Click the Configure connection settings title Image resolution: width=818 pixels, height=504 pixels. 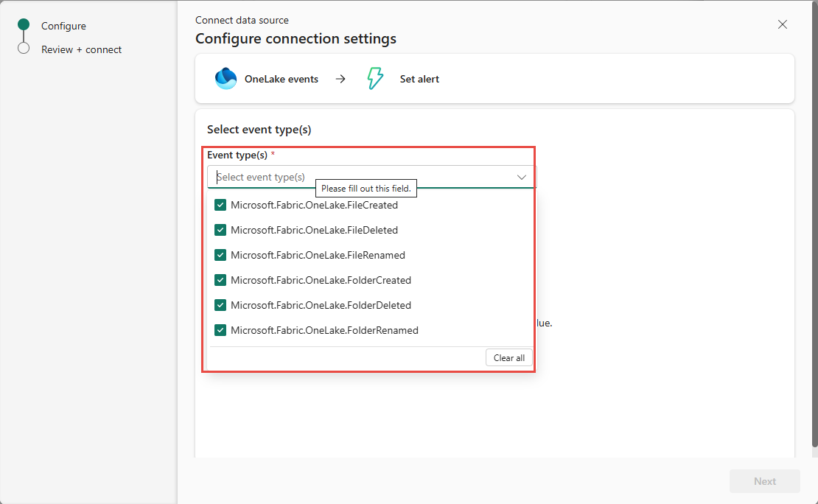(296, 38)
